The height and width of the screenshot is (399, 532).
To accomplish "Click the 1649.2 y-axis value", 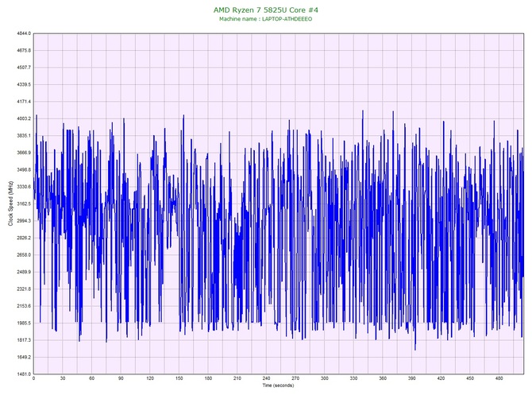I will [24, 357].
